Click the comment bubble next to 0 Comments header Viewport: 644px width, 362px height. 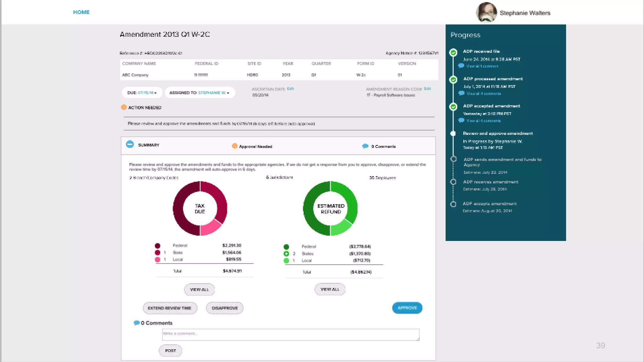[x=365, y=146]
